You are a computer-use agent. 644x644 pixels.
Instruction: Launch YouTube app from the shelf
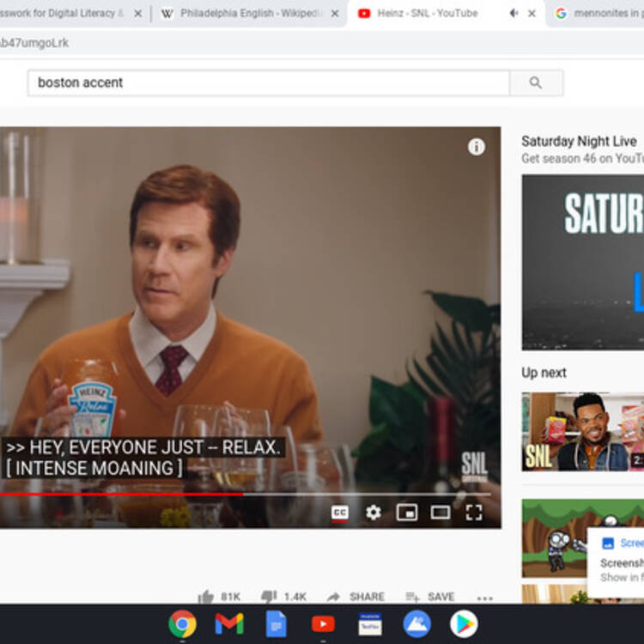coord(323,624)
